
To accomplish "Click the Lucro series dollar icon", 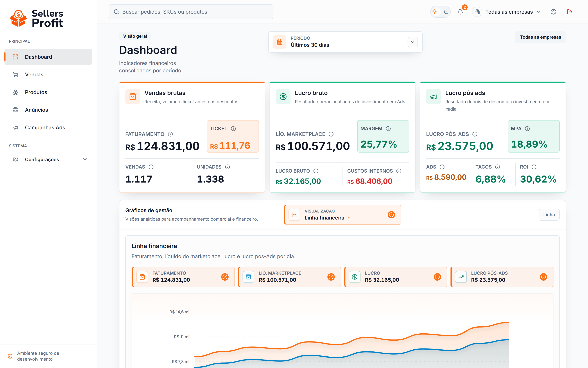I will pyautogui.click(x=354, y=277).
